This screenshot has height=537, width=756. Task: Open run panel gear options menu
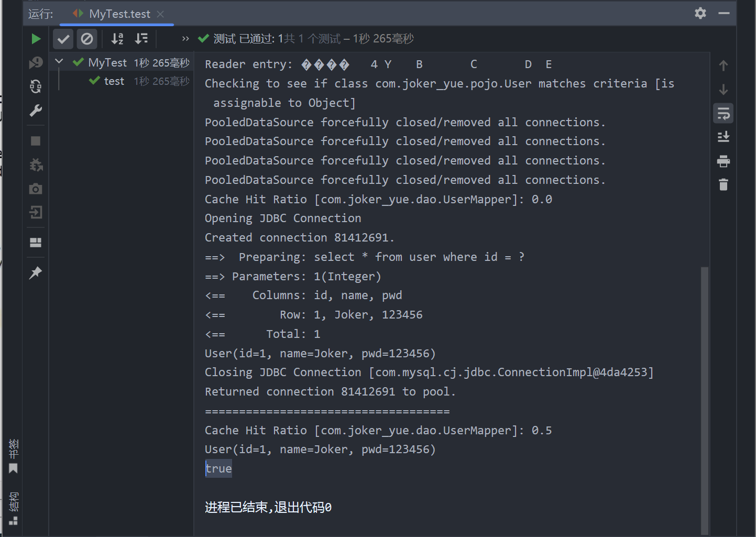700,13
